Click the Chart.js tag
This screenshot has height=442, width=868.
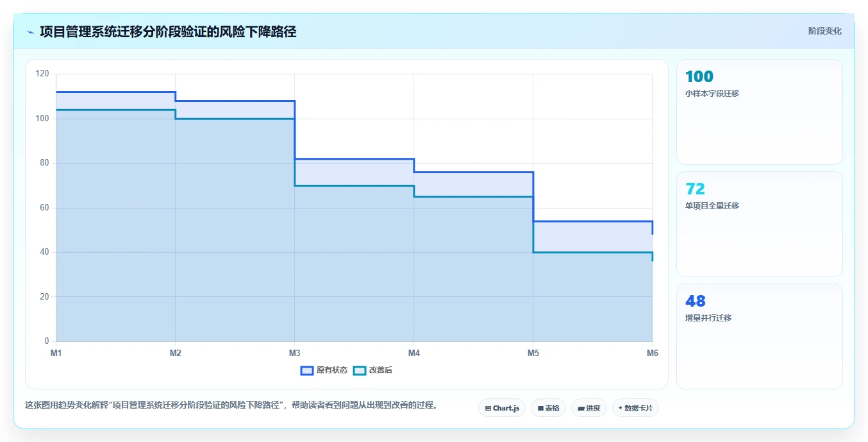coord(502,408)
